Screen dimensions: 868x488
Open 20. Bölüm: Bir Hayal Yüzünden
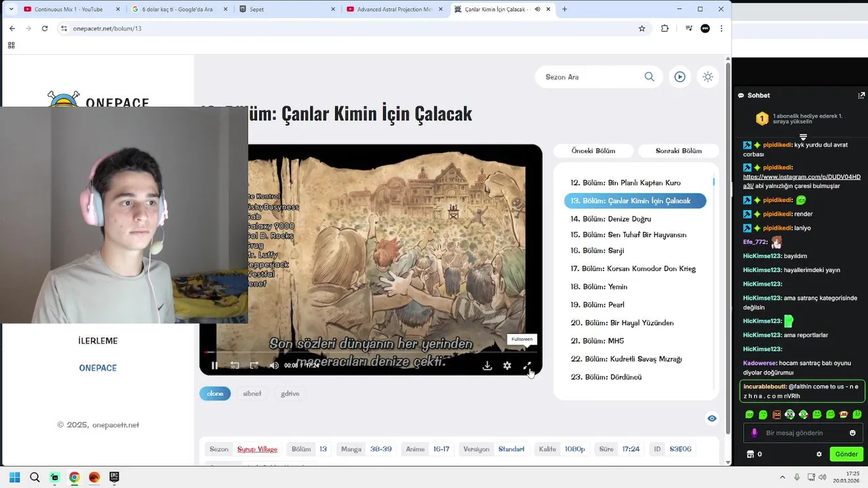tap(623, 323)
